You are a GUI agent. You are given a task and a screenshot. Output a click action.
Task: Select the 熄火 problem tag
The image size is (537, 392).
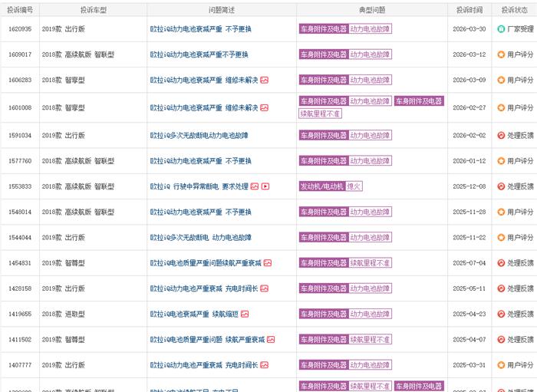[x=354, y=186]
